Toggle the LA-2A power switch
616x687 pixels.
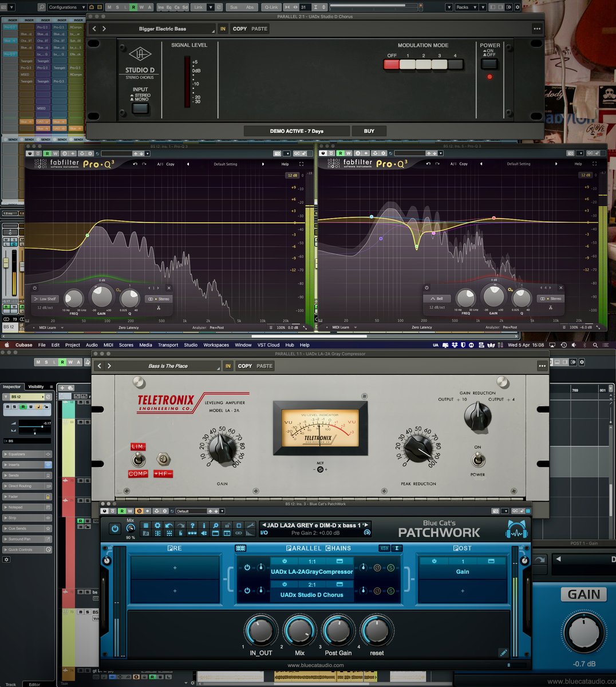click(x=477, y=459)
